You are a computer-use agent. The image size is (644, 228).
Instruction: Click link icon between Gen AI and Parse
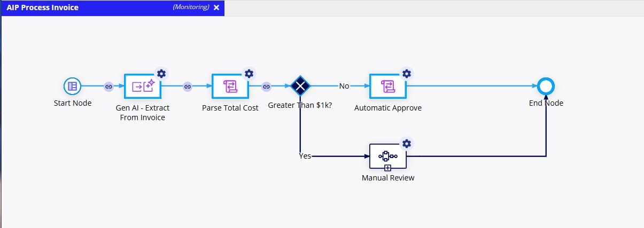(x=188, y=86)
